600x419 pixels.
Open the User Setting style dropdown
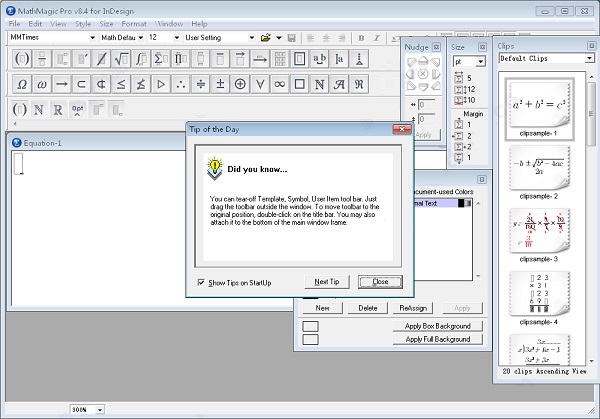coord(250,38)
